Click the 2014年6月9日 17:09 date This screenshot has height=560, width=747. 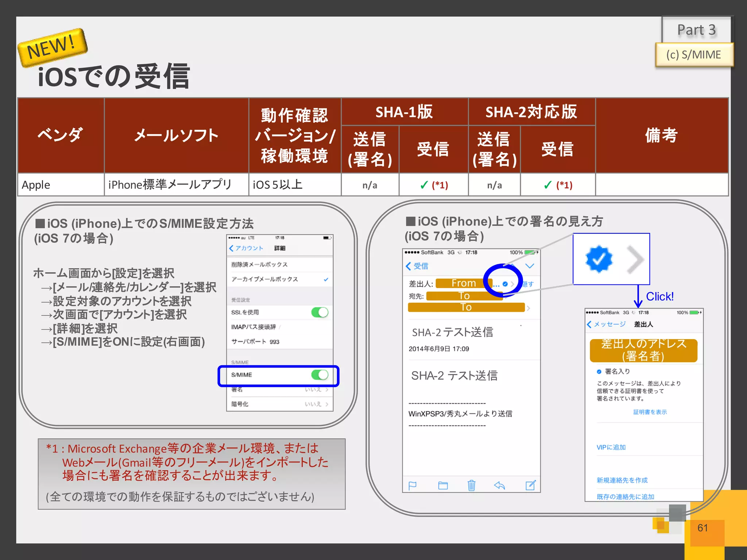click(x=439, y=349)
